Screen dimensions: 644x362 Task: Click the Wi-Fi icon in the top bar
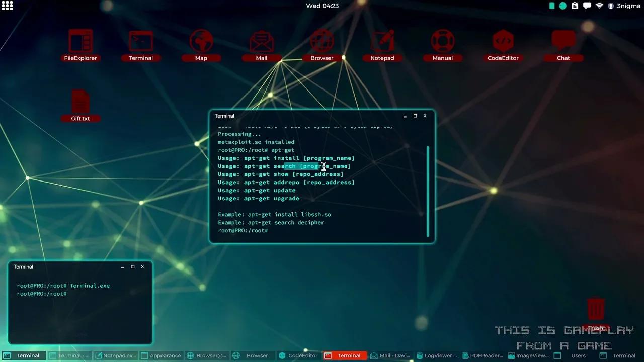(599, 6)
